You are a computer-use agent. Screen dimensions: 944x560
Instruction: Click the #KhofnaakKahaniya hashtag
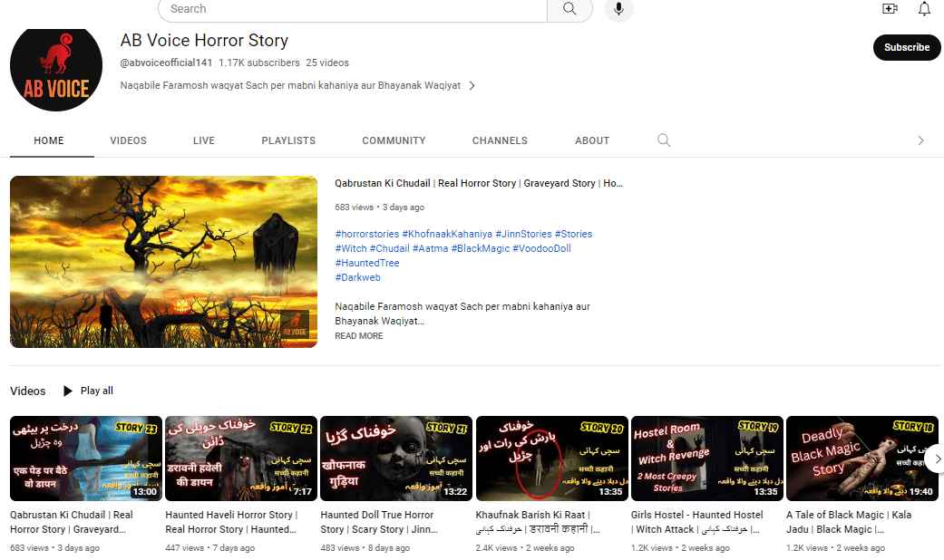[x=447, y=234]
